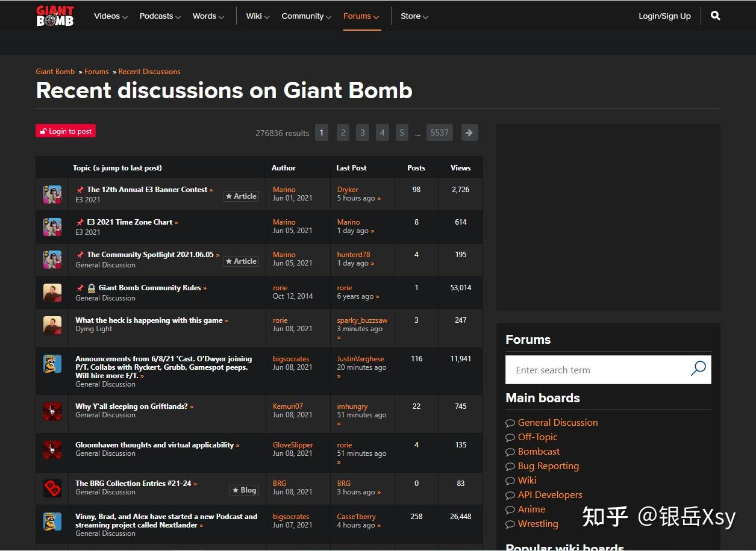Go to page 5537 of results
The image size is (756, 551).
pos(439,132)
